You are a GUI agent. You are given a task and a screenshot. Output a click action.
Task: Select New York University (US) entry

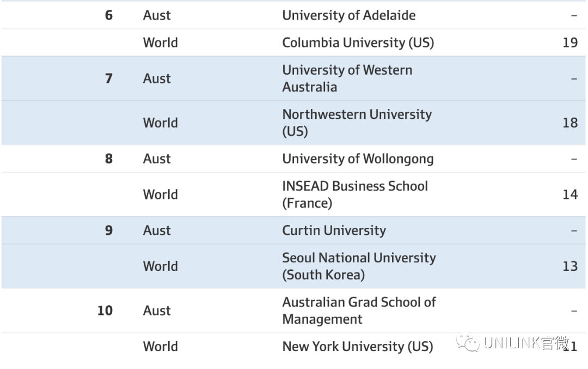click(358, 347)
